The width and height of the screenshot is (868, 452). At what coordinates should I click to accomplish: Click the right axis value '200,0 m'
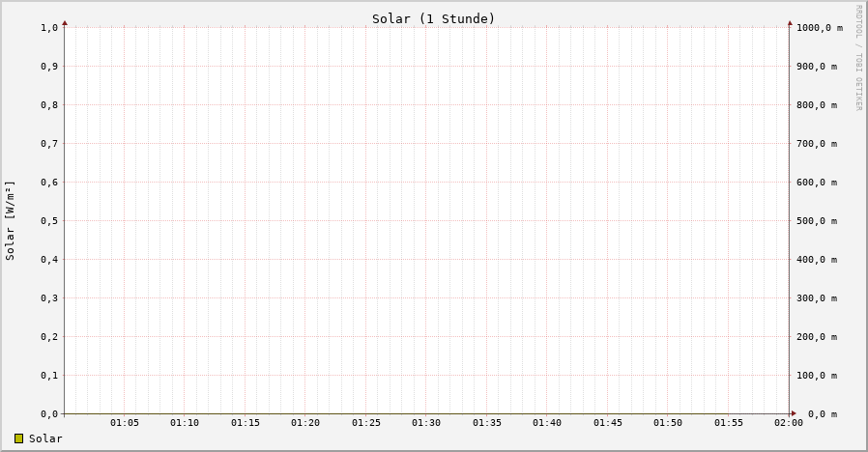click(817, 337)
